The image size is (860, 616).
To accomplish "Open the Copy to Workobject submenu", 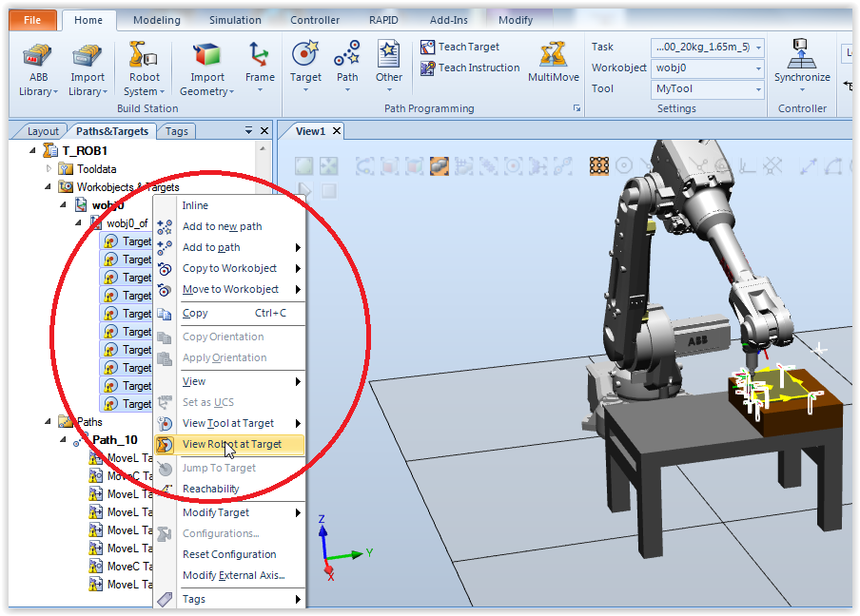I will coord(229,268).
